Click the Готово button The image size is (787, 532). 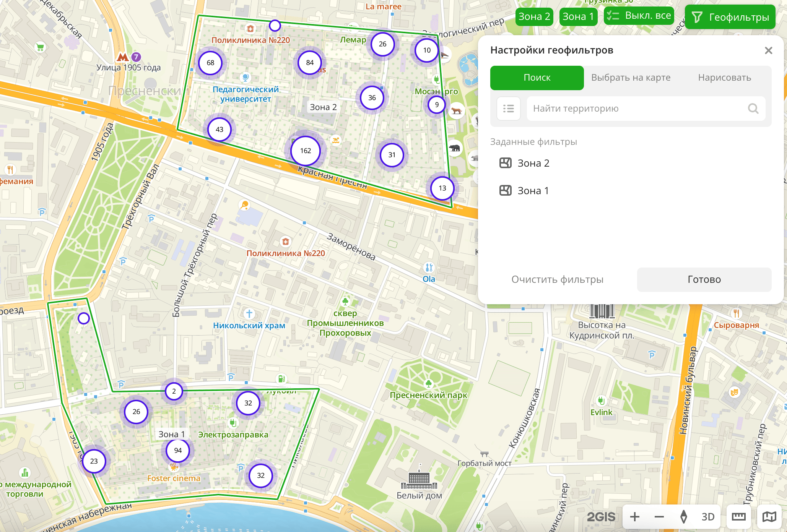pyautogui.click(x=704, y=279)
